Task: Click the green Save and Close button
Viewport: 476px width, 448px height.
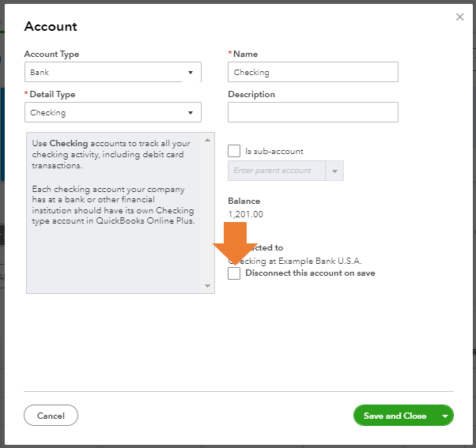Action: 395,416
